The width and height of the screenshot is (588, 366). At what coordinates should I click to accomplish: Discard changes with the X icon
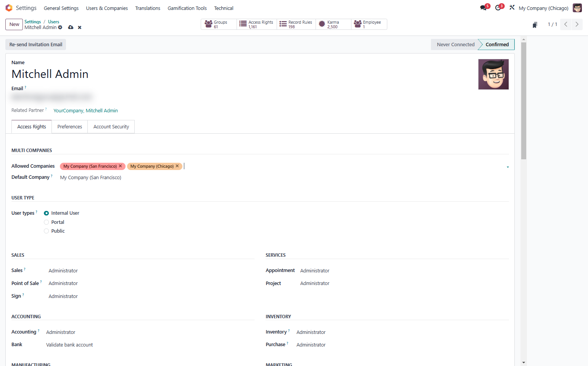[x=80, y=28]
